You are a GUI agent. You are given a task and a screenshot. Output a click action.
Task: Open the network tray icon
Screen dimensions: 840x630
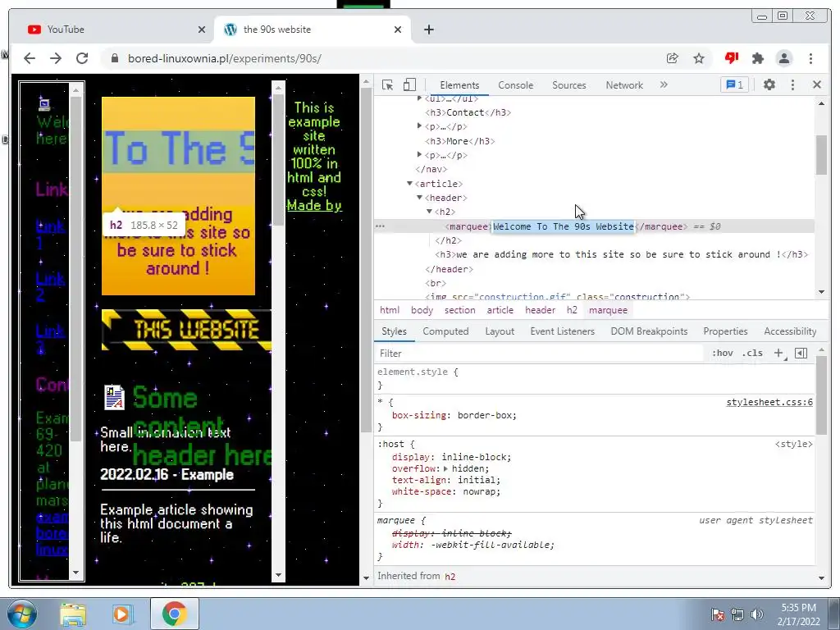737,614
